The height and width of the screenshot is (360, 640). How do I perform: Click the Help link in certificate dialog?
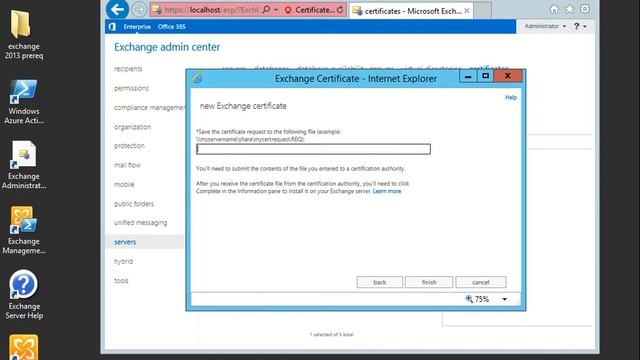tap(511, 97)
